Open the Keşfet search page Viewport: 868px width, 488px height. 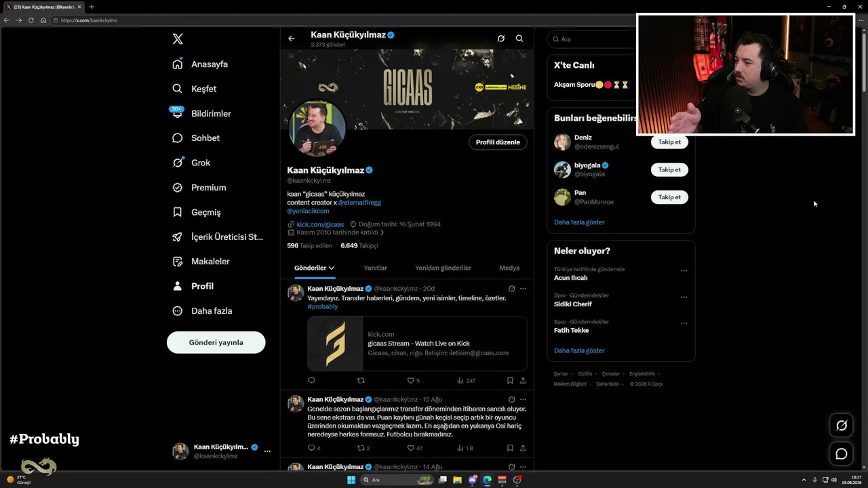tap(195, 89)
